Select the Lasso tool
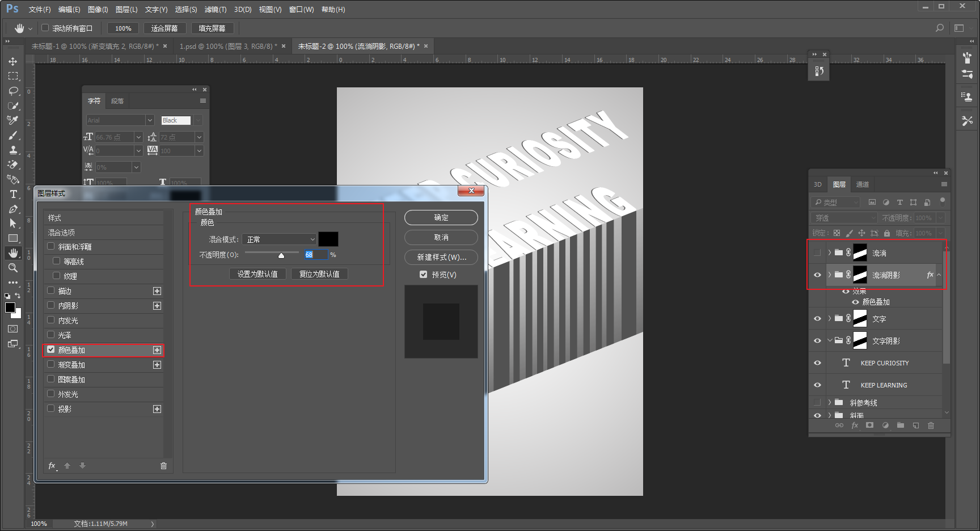980x531 pixels. point(13,91)
